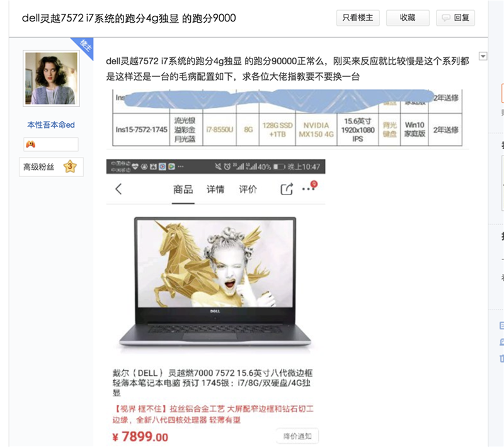This screenshot has height=447, width=504.
Task: Select the 详情 tab
Action: pyautogui.click(x=215, y=190)
